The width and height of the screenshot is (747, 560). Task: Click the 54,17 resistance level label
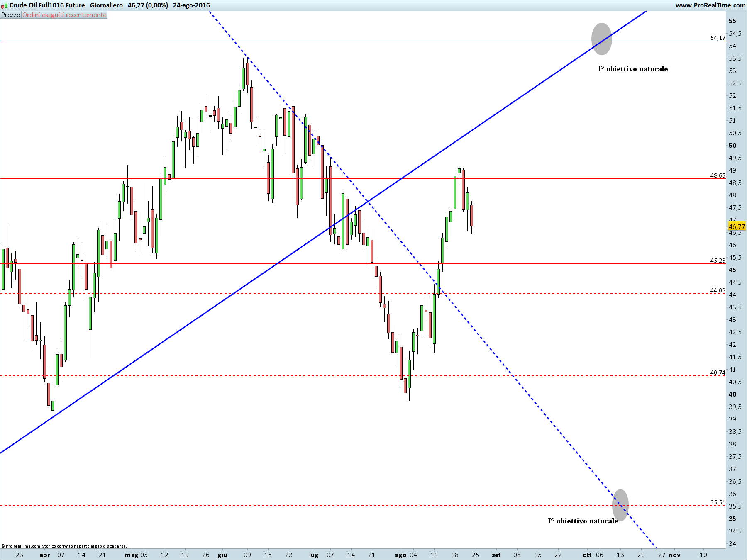(x=718, y=38)
